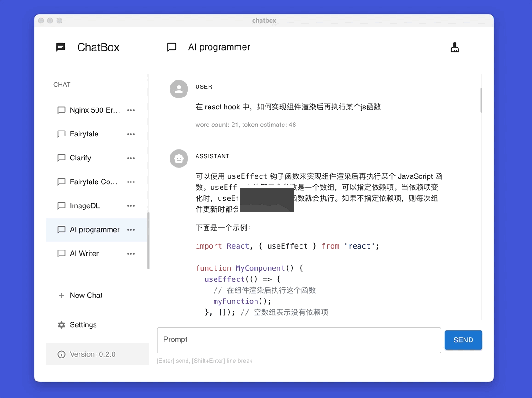Click the chat icon beside AI programmer header
The height and width of the screenshot is (398, 532).
[171, 47]
